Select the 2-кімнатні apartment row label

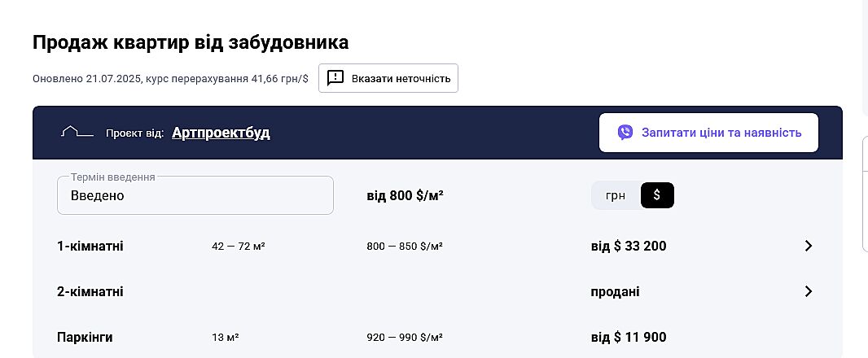click(90, 291)
